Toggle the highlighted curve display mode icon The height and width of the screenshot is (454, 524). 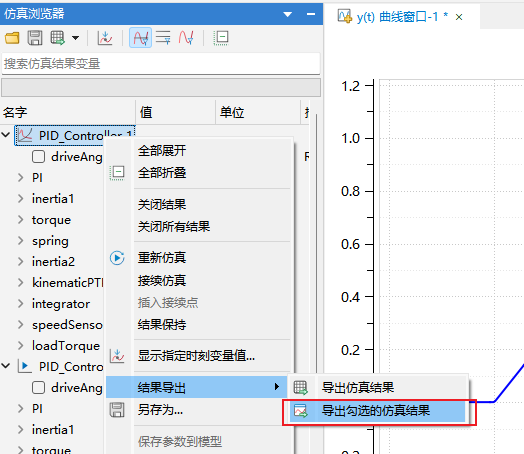(140, 38)
